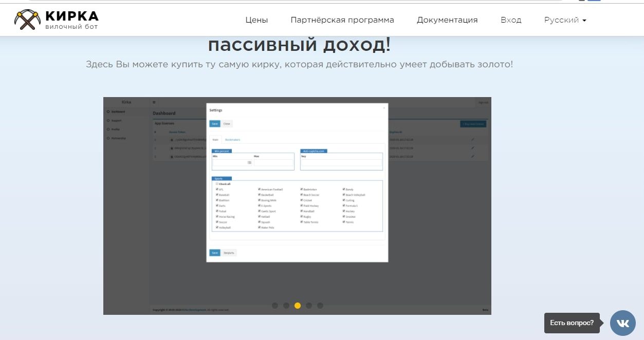Click the Кирка pickaxe logo

tap(57, 20)
